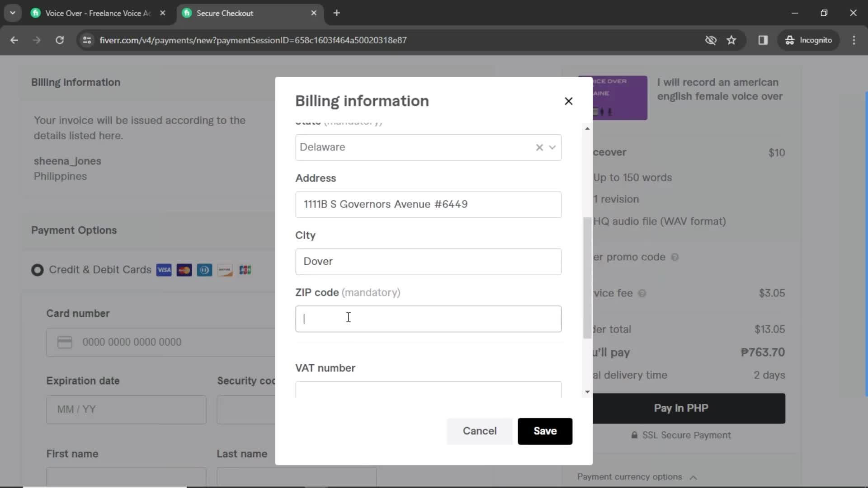Clear the Delaware state selection
The width and height of the screenshot is (868, 488).
tap(539, 147)
